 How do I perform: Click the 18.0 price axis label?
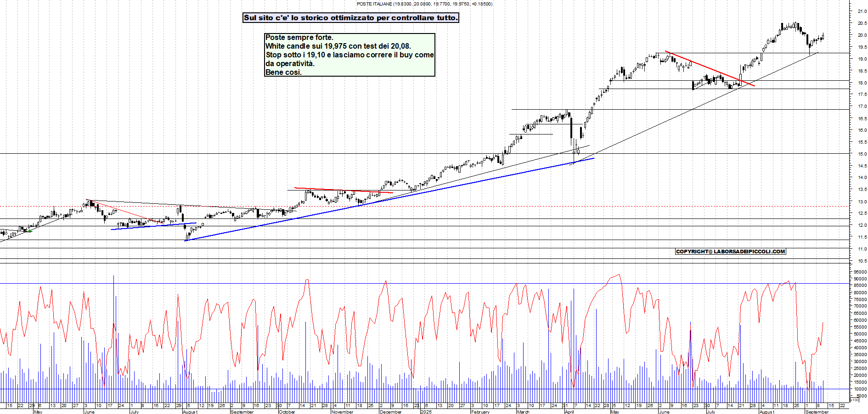click(862, 83)
